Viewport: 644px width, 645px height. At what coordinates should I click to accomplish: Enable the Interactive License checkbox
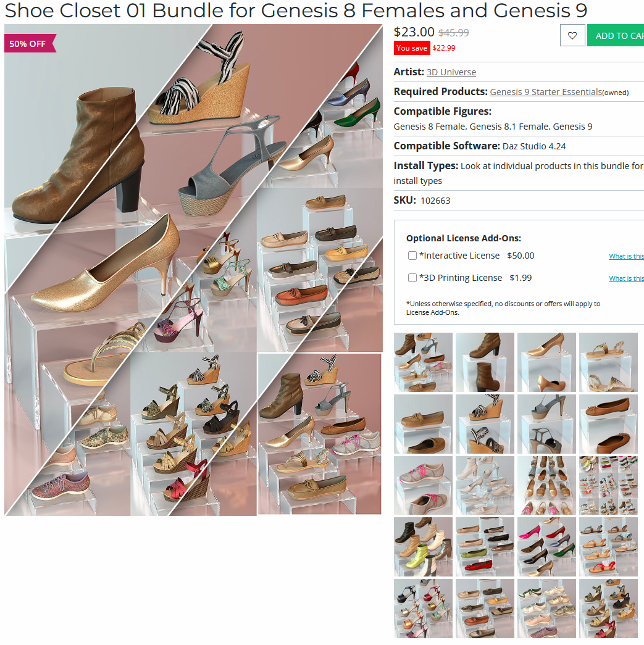pos(412,256)
